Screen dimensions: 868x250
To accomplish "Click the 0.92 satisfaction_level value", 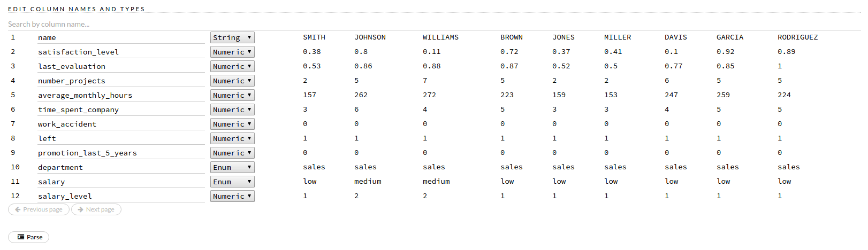I will tap(726, 52).
